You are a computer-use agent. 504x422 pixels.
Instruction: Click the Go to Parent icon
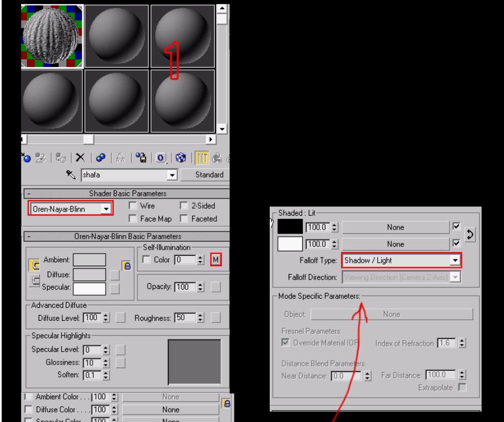point(217,158)
